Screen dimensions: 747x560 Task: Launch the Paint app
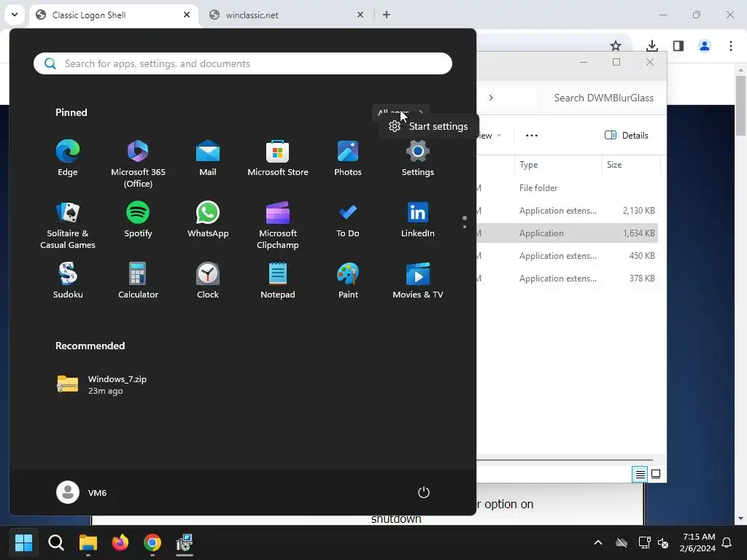click(x=348, y=281)
